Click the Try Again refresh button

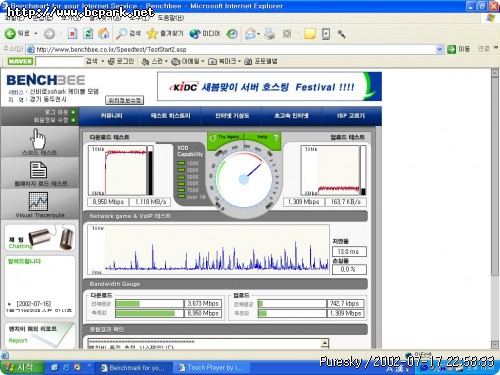click(225, 137)
